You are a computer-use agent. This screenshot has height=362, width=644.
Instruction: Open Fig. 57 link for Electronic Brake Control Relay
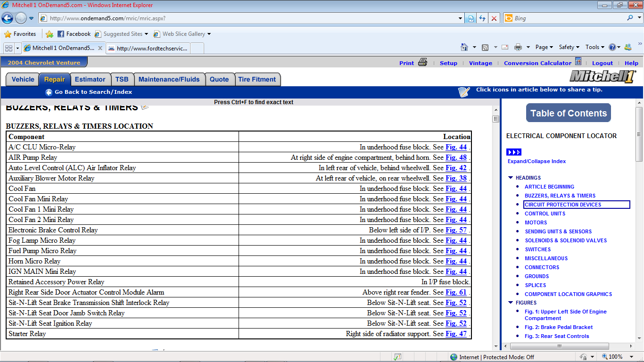click(456, 230)
